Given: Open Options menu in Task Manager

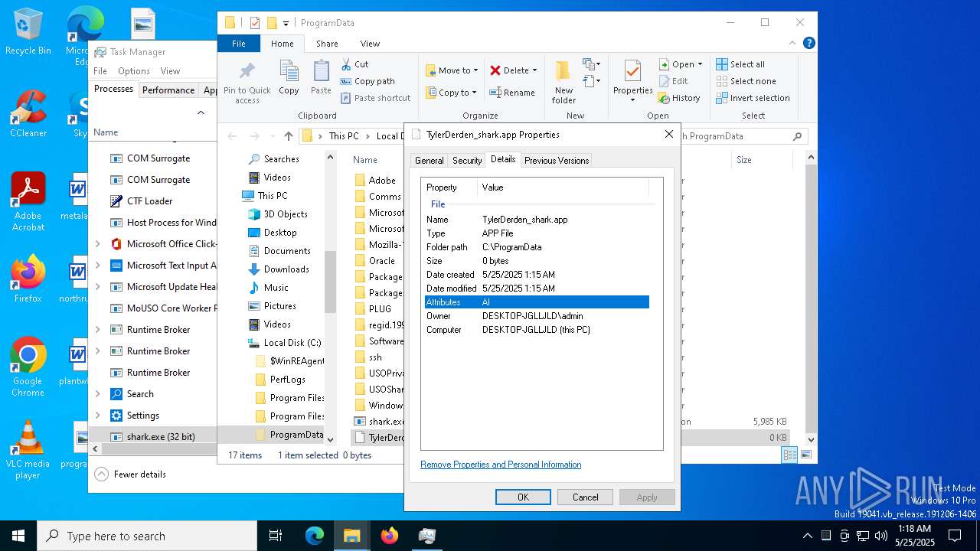Looking at the screenshot, I should 133,71.
